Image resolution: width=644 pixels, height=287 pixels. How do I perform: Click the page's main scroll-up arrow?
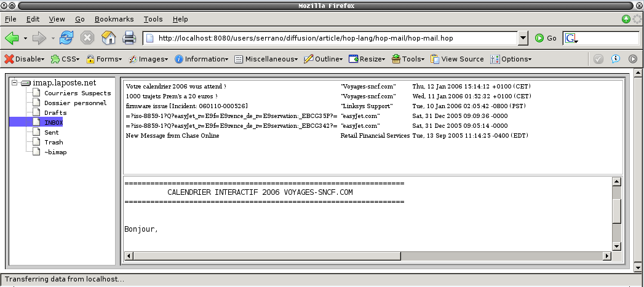click(x=638, y=73)
